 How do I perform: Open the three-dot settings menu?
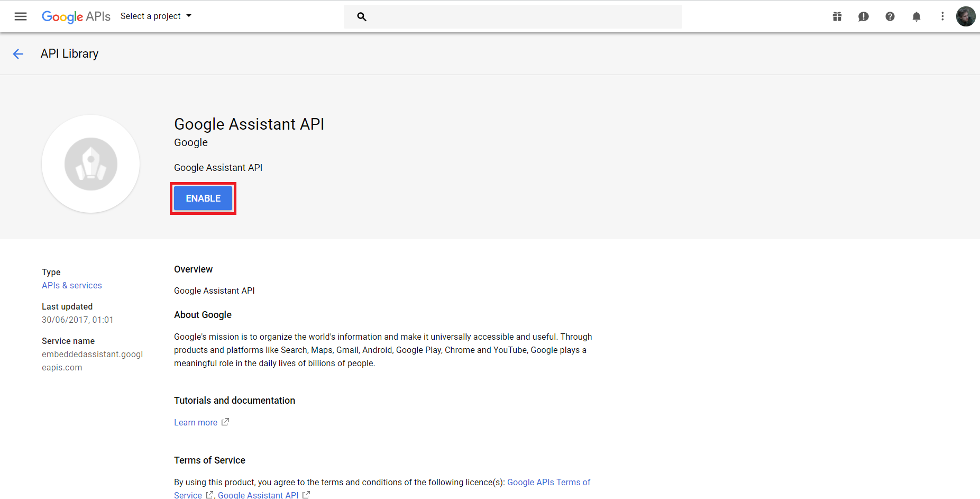click(x=942, y=16)
